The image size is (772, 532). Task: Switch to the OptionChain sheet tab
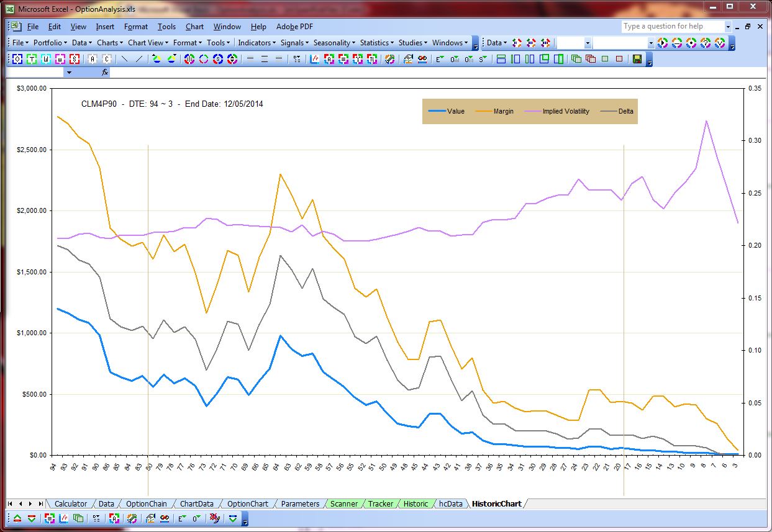point(147,503)
